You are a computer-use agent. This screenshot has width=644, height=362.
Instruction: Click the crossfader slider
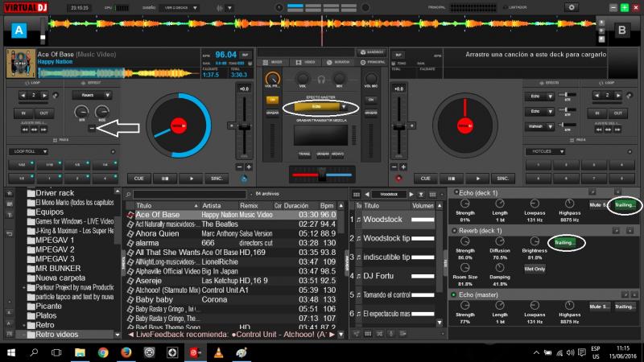point(322,175)
